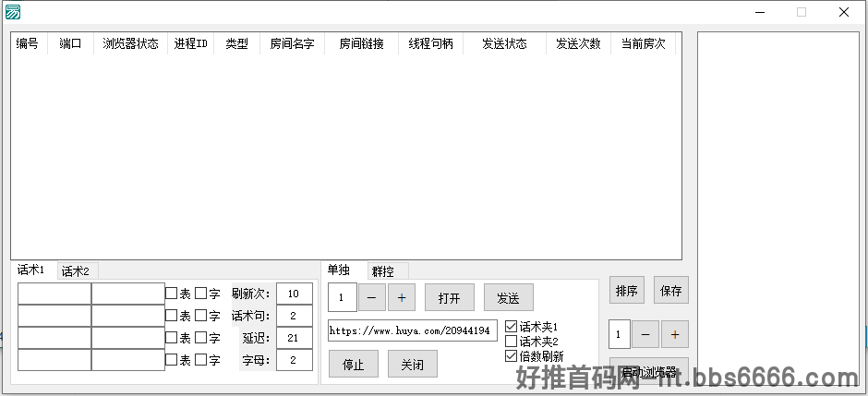Check the 表 box in the 刷新次 row
Image resolution: width=868 pixels, height=396 pixels.
coord(172,294)
